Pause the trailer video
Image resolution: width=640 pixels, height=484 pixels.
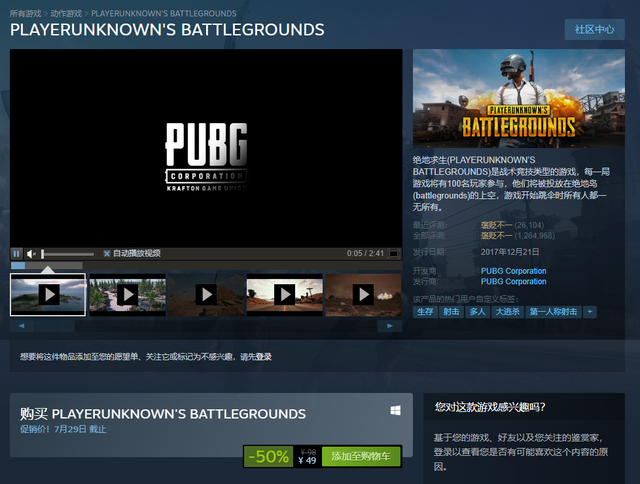(16, 254)
